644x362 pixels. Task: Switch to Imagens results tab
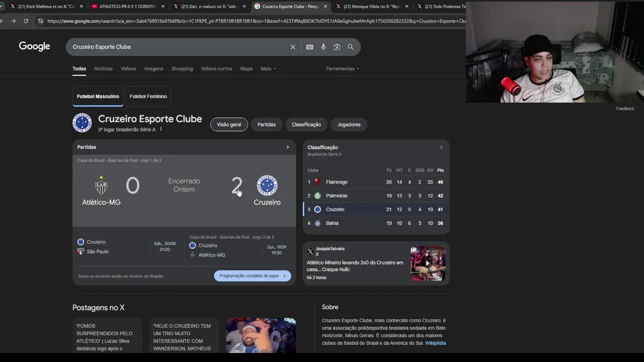[153, 68]
